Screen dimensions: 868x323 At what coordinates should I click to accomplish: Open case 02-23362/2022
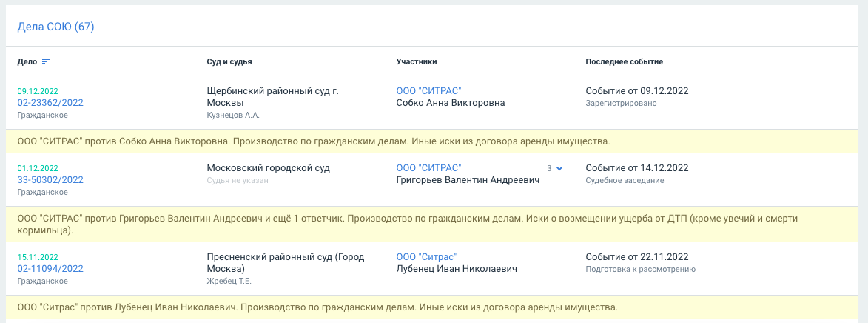pyautogui.click(x=50, y=102)
